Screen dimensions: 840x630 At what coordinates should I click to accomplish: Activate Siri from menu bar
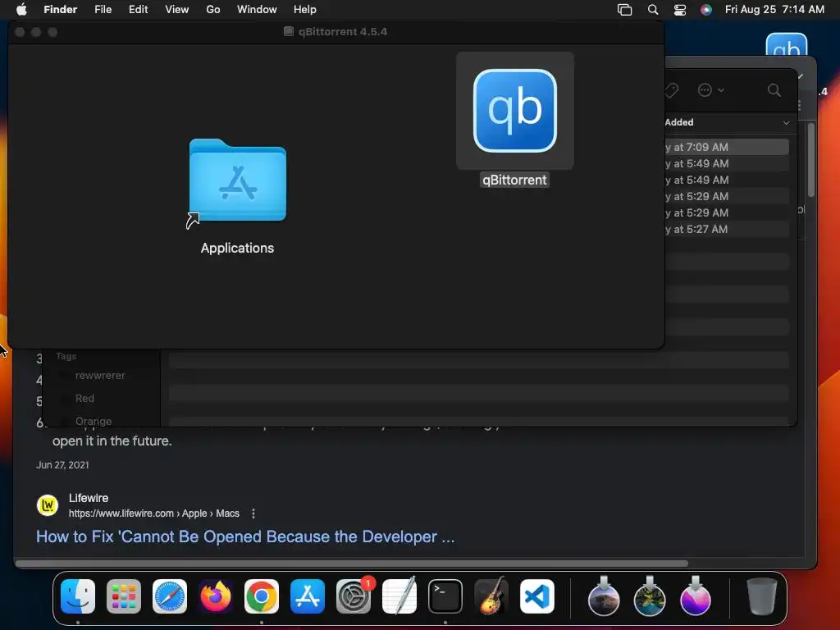coord(706,10)
